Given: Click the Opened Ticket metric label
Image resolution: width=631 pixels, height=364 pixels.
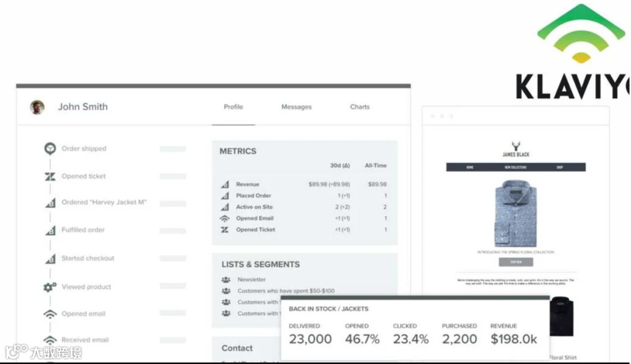Looking at the screenshot, I should click(x=255, y=230).
